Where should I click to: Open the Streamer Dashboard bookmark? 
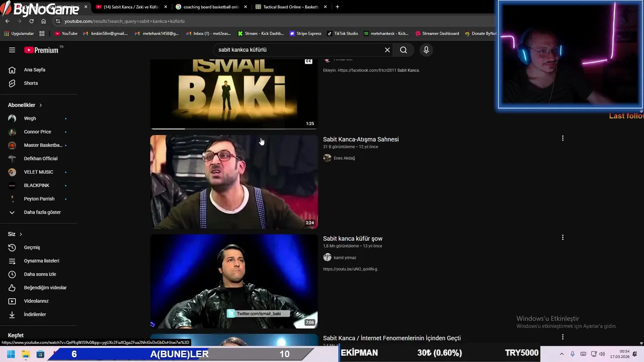point(437,34)
